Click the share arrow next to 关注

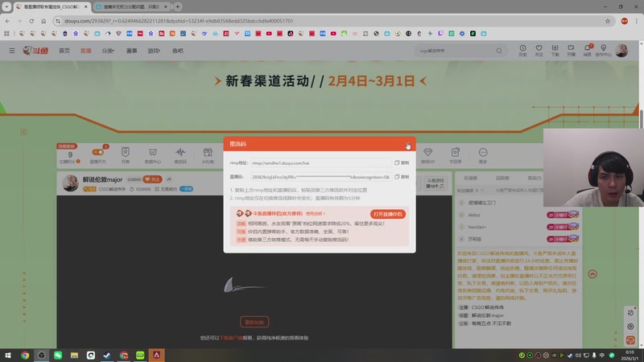coord(169,179)
